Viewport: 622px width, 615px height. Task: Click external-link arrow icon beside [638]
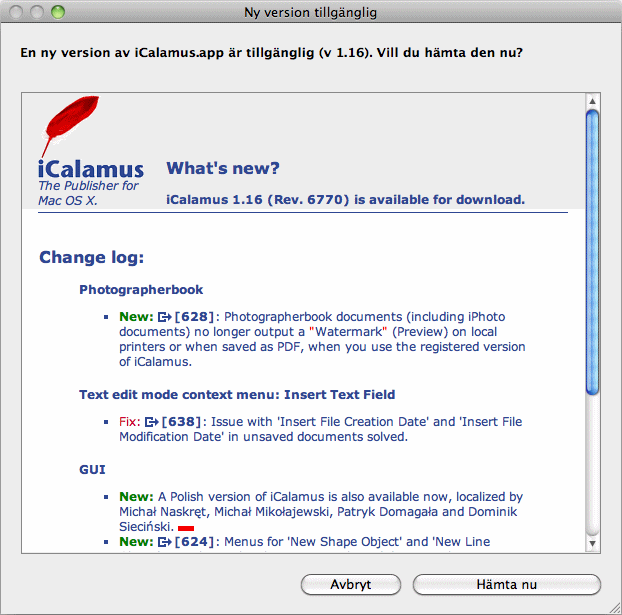[x=152, y=422]
